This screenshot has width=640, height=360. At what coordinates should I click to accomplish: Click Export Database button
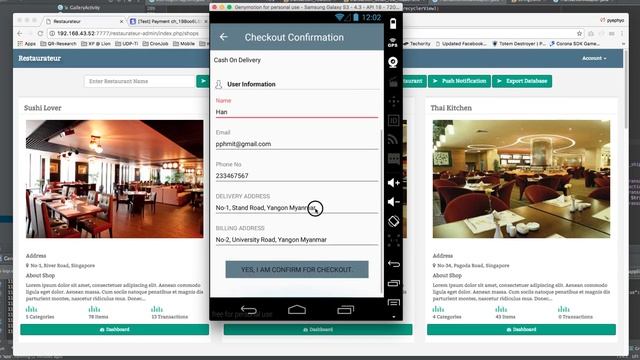pos(522,81)
